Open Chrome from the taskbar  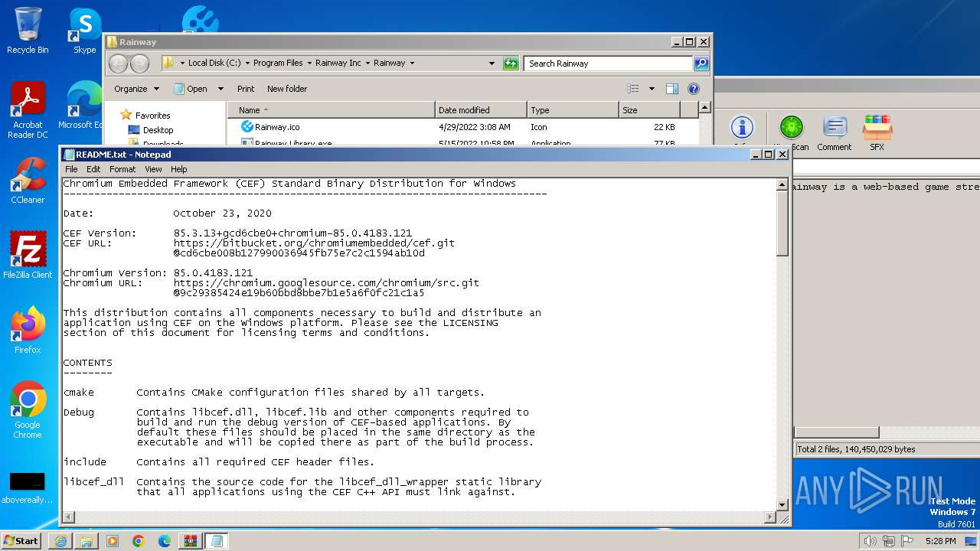[x=139, y=541]
